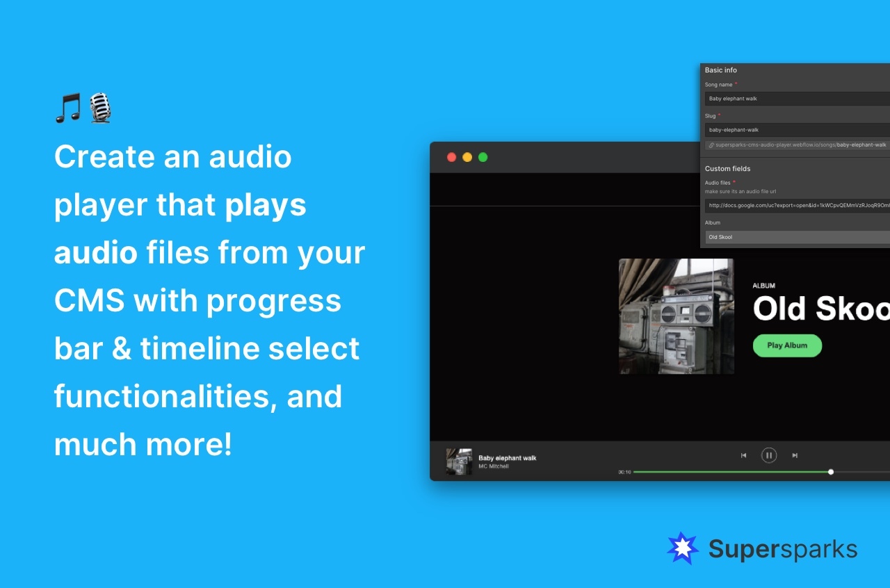This screenshot has height=588, width=890.
Task: Click the progress bar knob
Action: (x=831, y=472)
